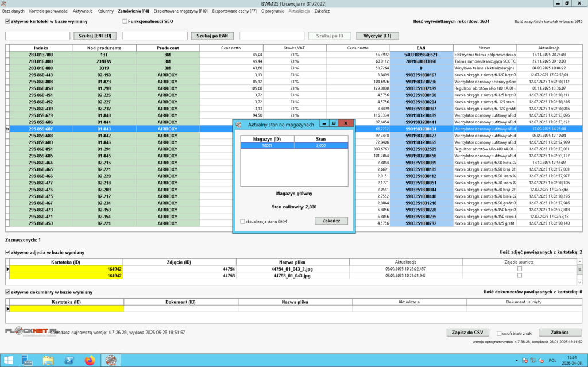
Task: Click the 'Zapisz do CSV' button
Action: click(469, 333)
